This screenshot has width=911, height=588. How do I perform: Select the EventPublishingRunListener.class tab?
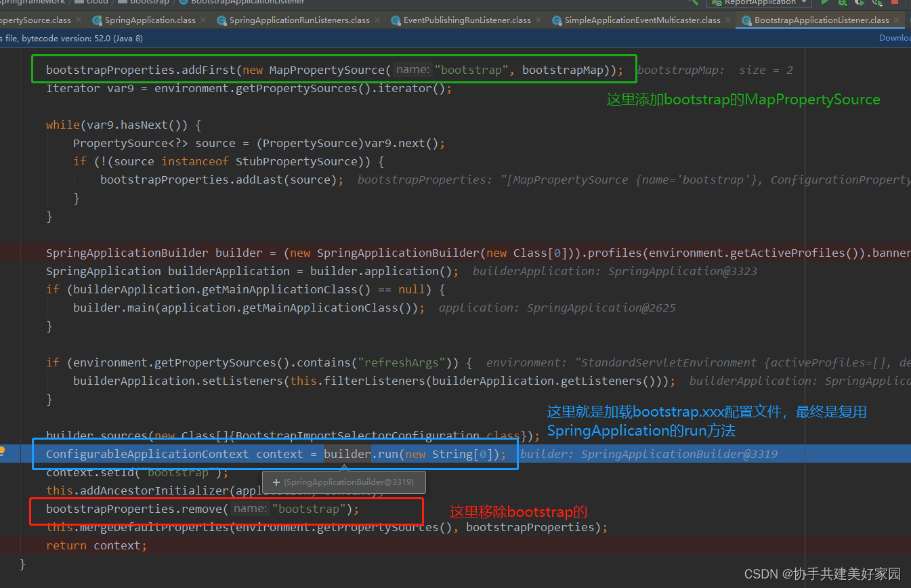coord(467,20)
